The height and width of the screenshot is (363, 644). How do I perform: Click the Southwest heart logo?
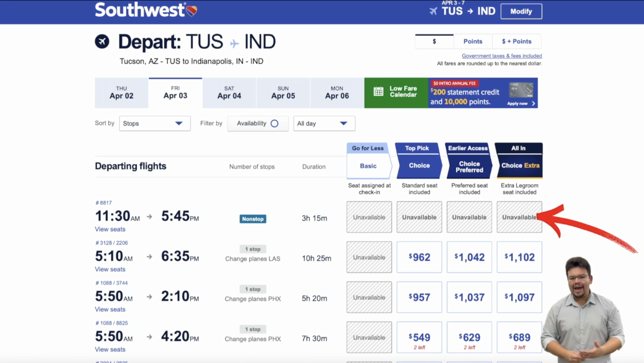(191, 10)
